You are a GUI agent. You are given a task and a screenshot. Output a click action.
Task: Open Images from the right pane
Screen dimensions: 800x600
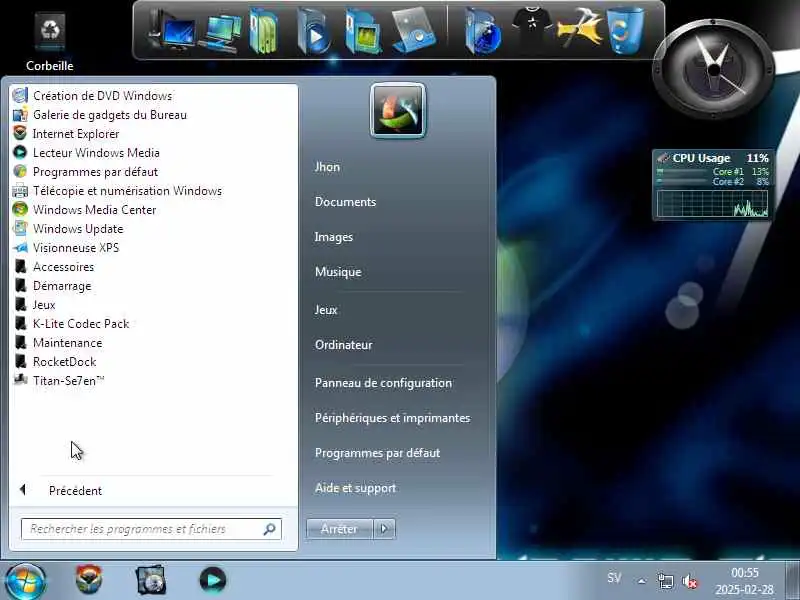point(334,237)
